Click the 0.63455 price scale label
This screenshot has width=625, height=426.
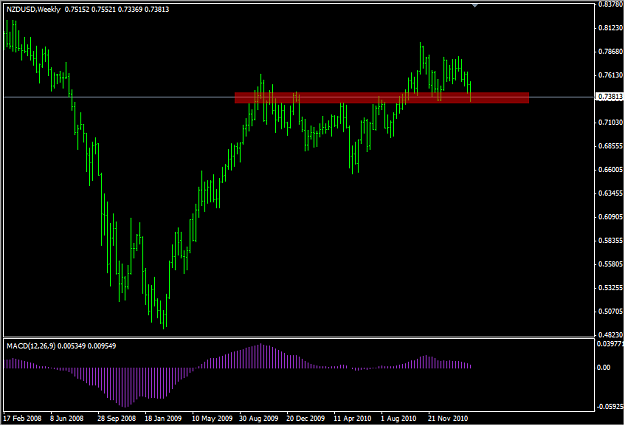click(610, 193)
